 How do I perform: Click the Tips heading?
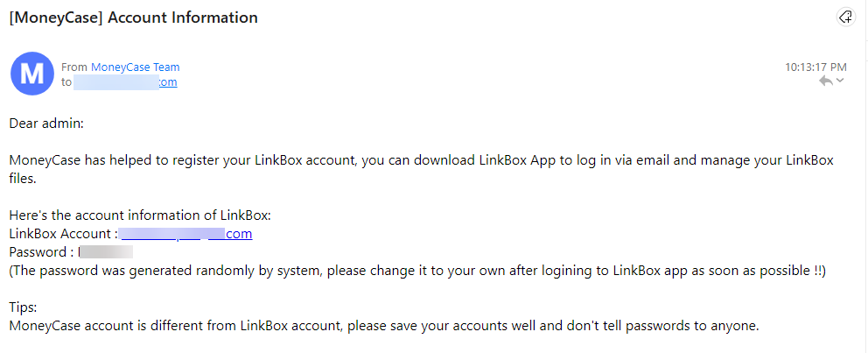(24, 307)
